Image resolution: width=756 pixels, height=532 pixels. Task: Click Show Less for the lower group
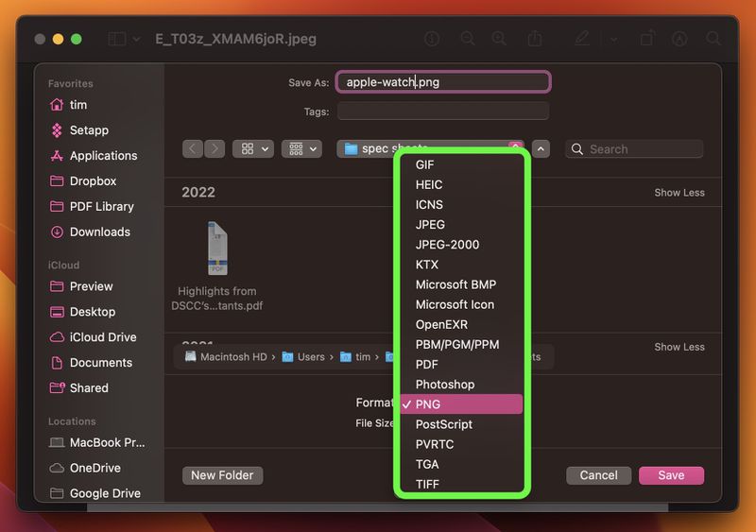(679, 347)
